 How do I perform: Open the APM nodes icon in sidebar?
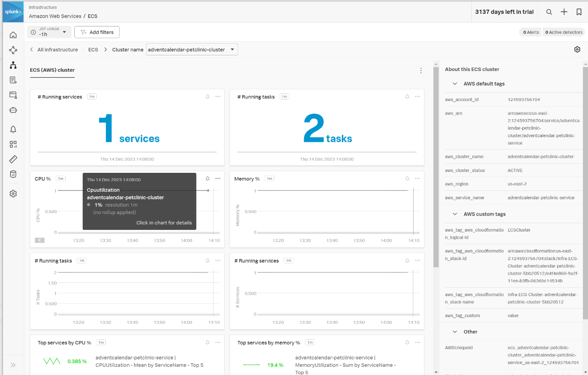point(13,50)
